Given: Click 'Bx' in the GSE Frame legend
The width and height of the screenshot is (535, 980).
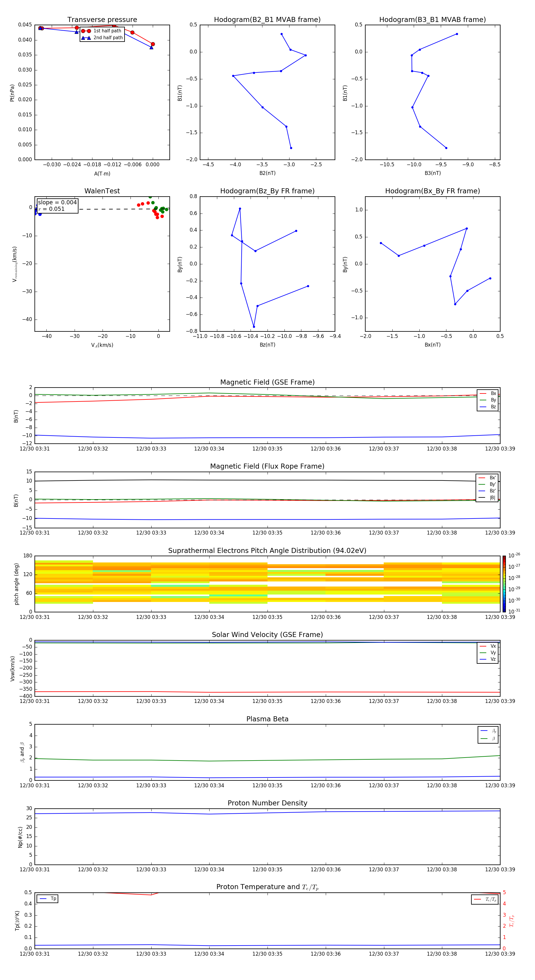Looking at the screenshot, I should [x=488, y=393].
